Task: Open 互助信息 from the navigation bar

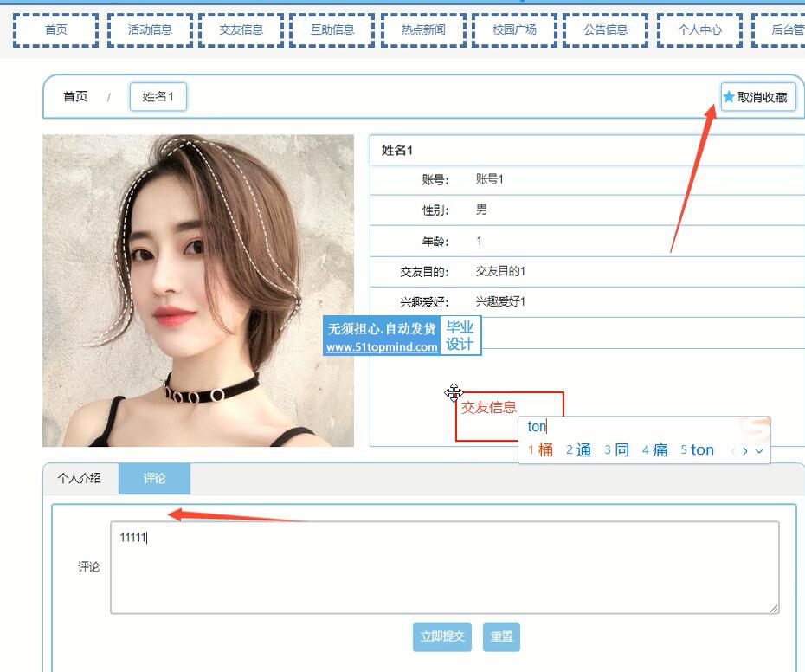Action: click(332, 29)
